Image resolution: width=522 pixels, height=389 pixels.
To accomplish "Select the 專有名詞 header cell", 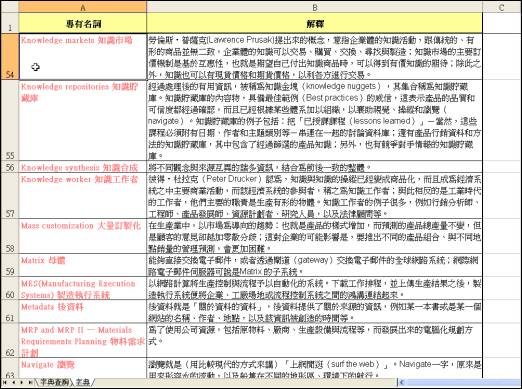I will (83, 23).
